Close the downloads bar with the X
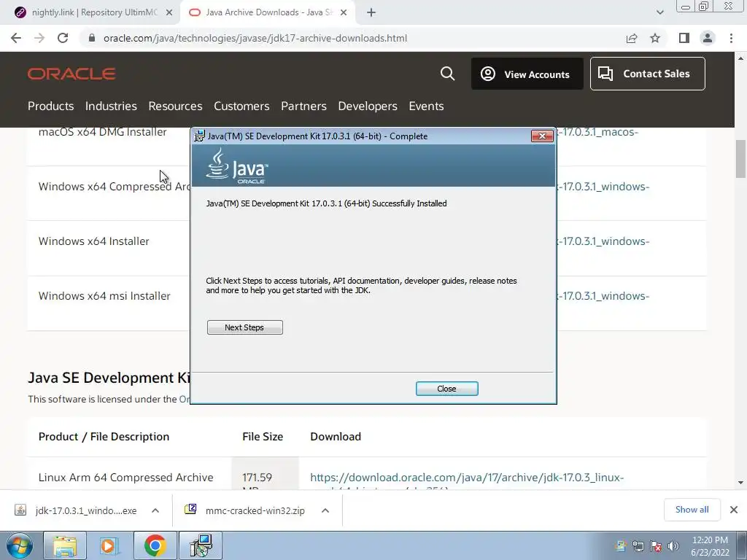The width and height of the screenshot is (747, 560). (x=734, y=510)
